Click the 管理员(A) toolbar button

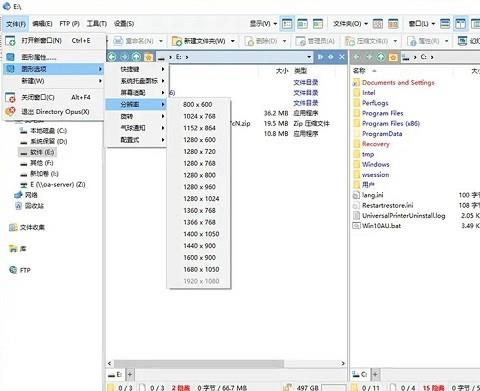315,41
